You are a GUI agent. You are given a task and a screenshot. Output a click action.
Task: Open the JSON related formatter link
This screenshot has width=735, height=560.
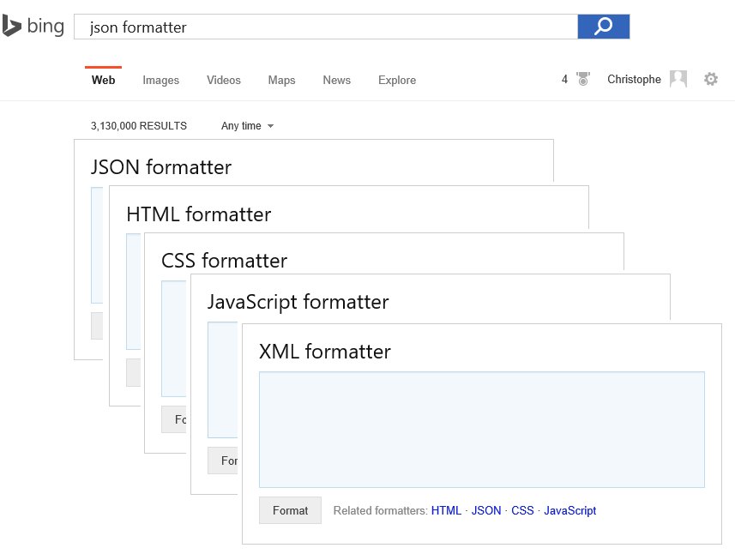tap(486, 510)
